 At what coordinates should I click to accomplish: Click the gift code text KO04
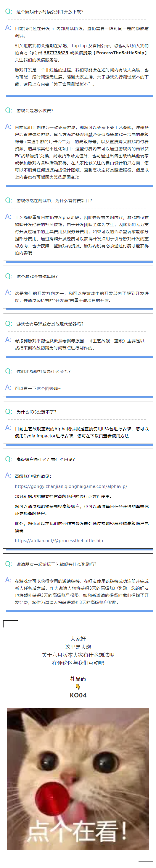(x=78, y=695)
